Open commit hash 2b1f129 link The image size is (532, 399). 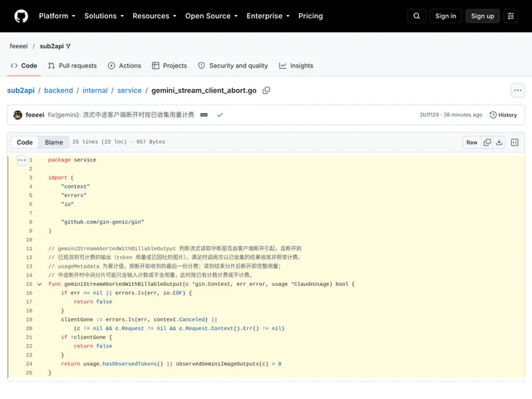pos(429,115)
